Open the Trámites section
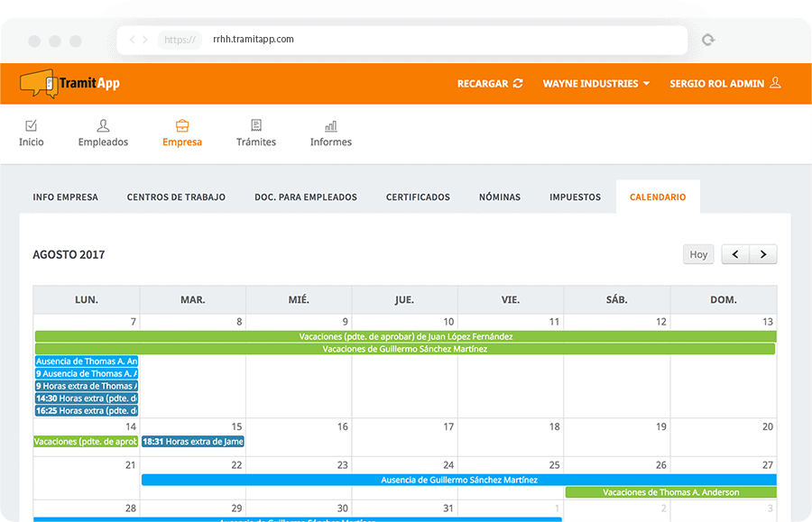The width and height of the screenshot is (812, 522). click(x=256, y=133)
